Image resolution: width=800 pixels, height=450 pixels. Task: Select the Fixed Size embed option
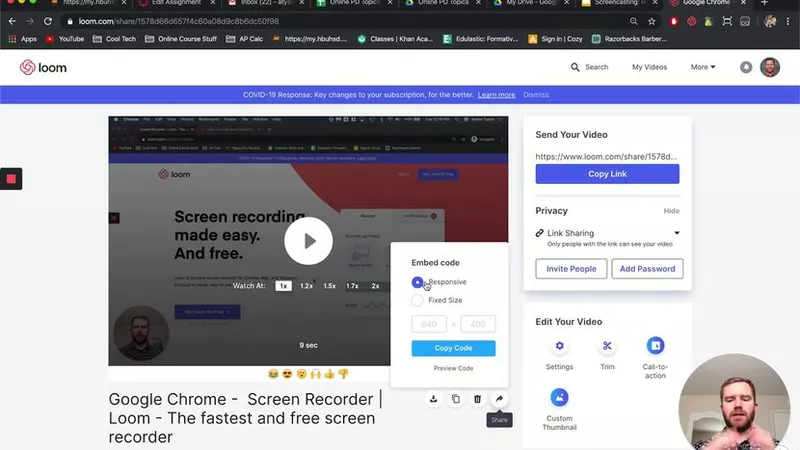tap(417, 300)
